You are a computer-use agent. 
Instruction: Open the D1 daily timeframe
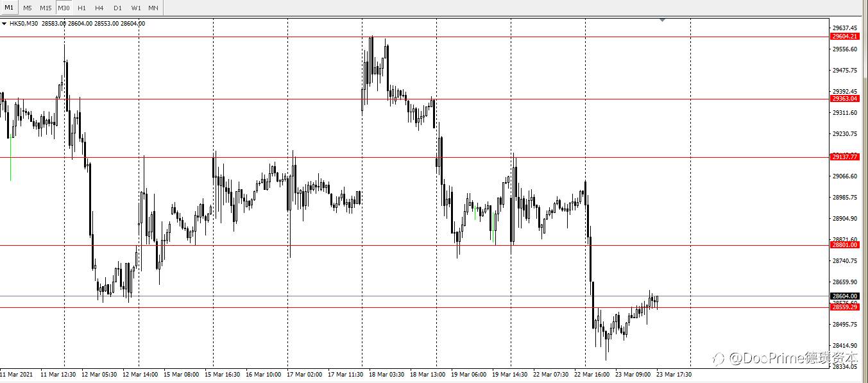point(117,8)
